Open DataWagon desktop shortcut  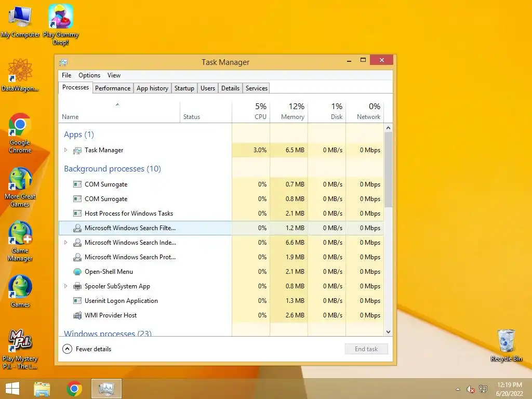(x=20, y=75)
